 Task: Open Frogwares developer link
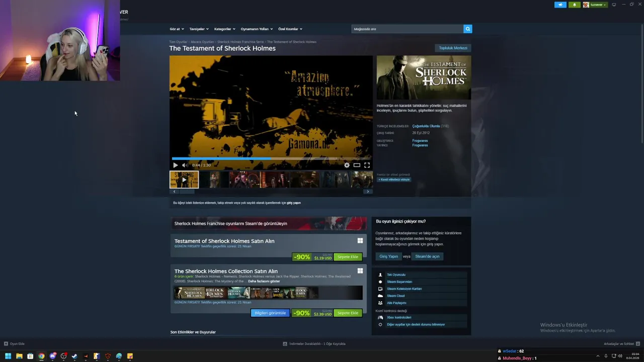tap(420, 141)
